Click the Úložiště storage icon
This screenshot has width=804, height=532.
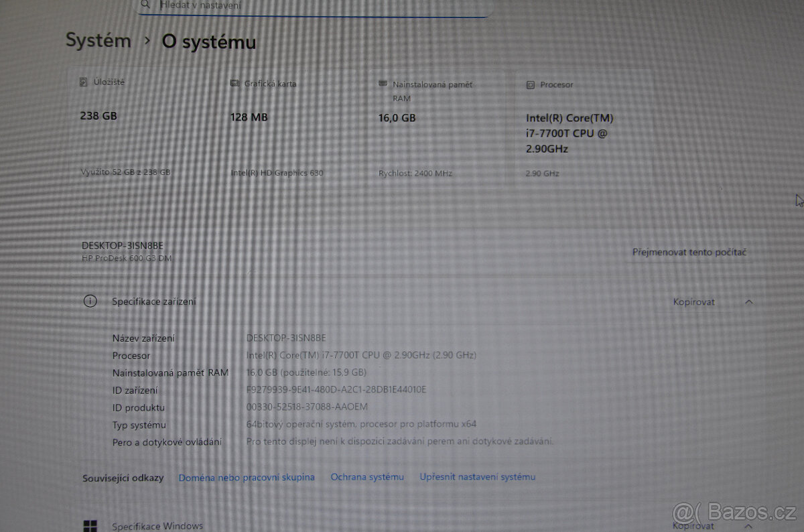coord(84,82)
